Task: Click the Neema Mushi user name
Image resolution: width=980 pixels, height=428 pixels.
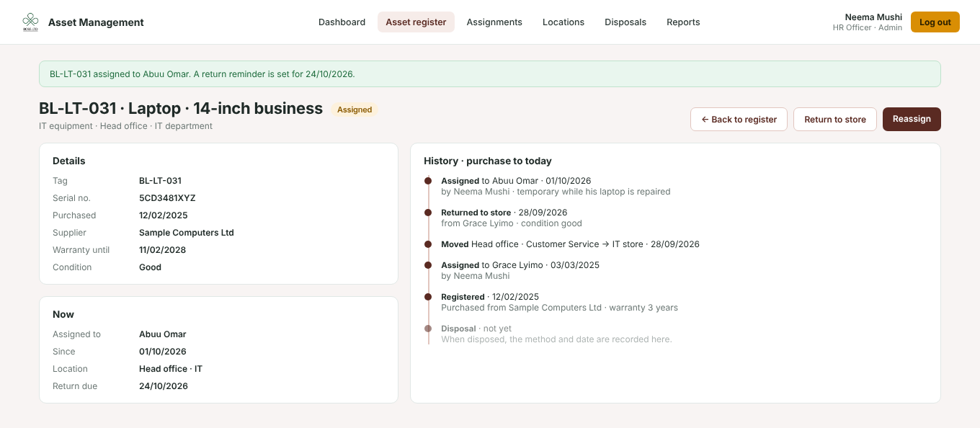Action: point(873,17)
